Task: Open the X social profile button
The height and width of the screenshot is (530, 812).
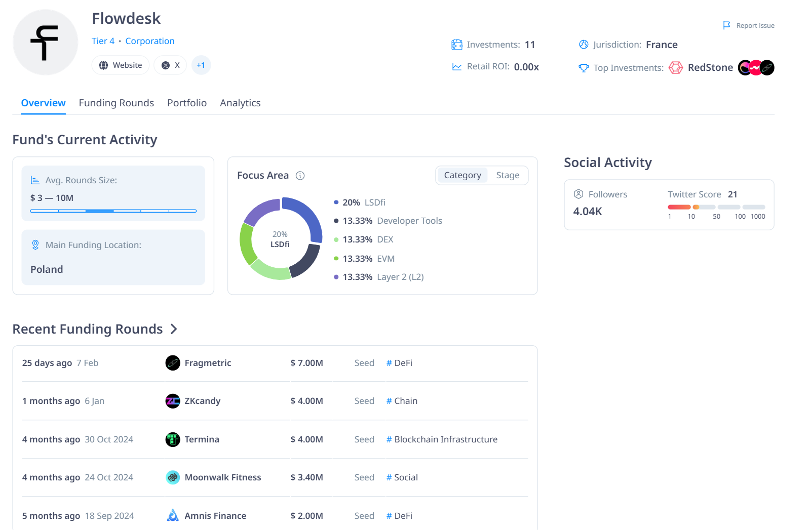Action: click(x=170, y=65)
